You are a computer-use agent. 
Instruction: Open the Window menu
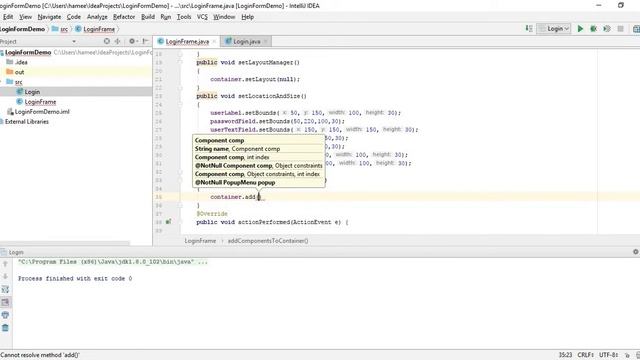click(x=224, y=17)
